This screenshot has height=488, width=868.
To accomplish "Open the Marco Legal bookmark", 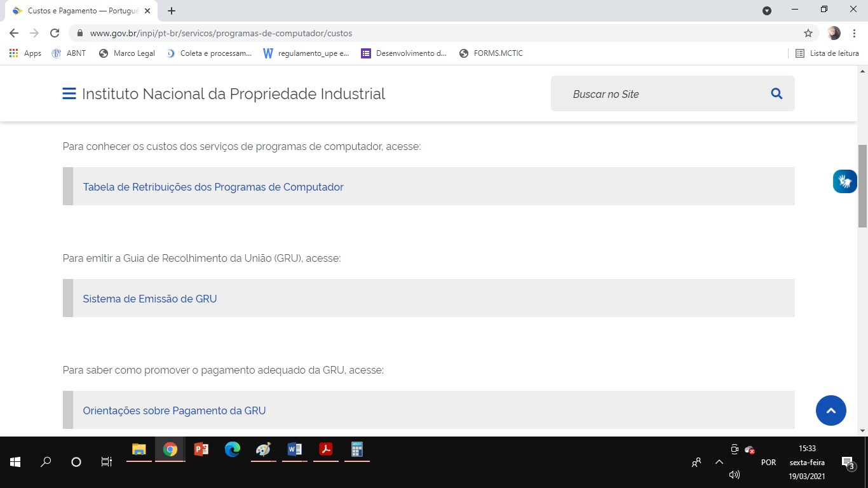I will pos(127,53).
